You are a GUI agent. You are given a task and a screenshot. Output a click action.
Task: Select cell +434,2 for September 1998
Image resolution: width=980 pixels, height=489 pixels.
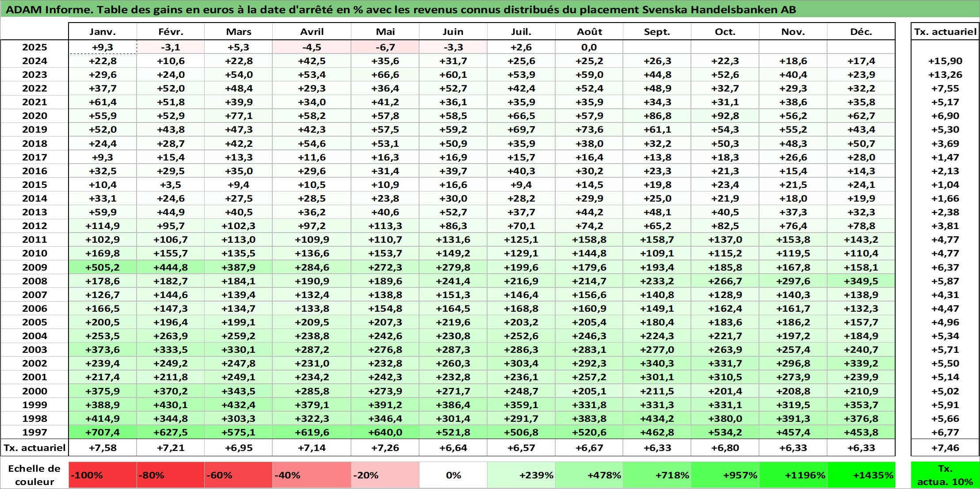point(657,418)
